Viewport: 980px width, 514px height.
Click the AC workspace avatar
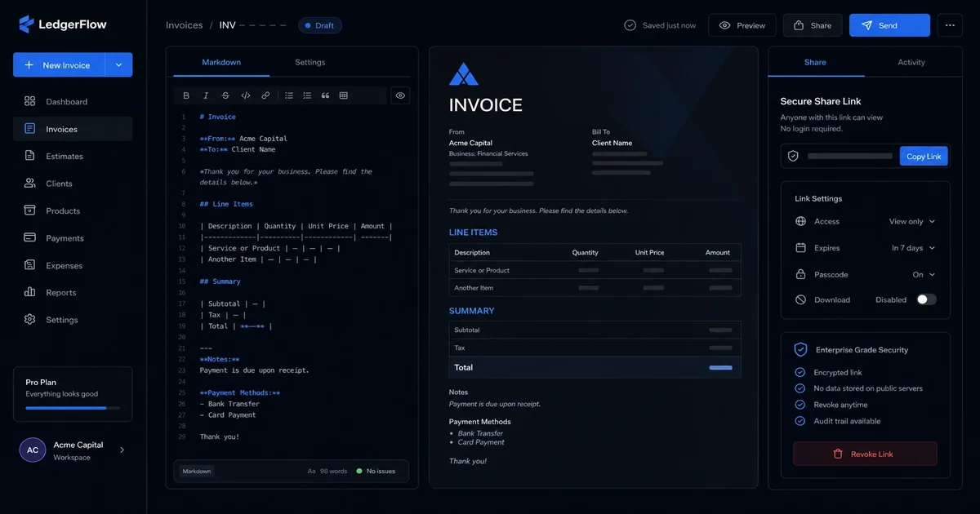click(33, 450)
